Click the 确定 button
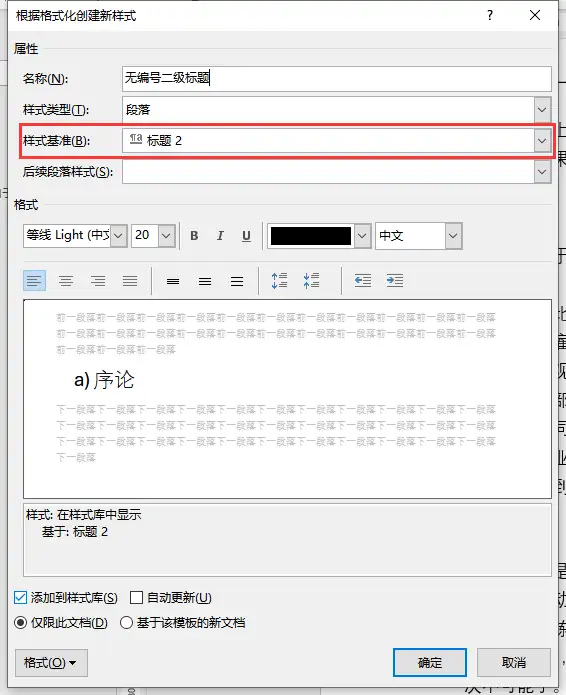Image resolution: width=566 pixels, height=695 pixels. pyautogui.click(x=429, y=663)
